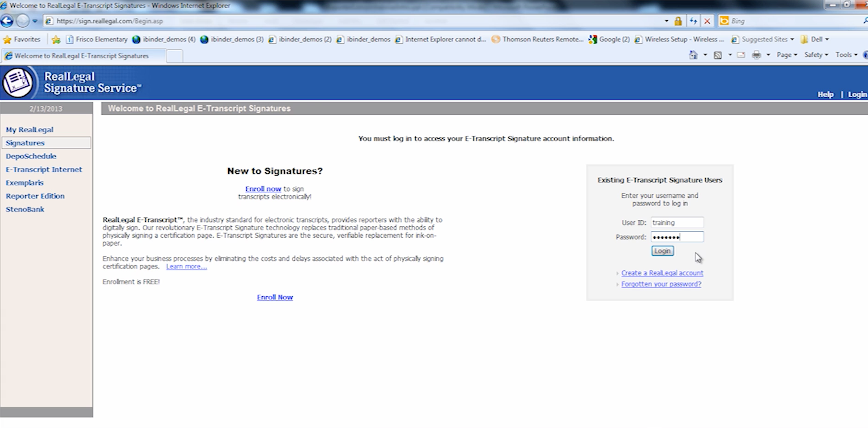Open Reporter Edition from the sidebar

[x=35, y=196]
